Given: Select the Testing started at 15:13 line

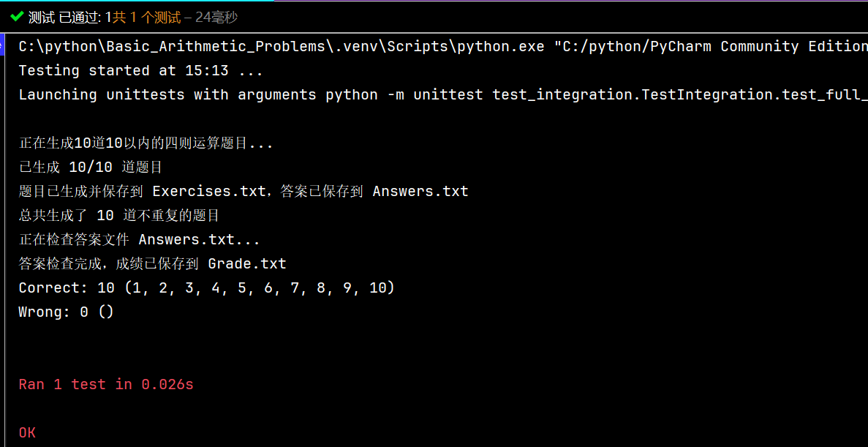Looking at the screenshot, I should click(x=140, y=71).
